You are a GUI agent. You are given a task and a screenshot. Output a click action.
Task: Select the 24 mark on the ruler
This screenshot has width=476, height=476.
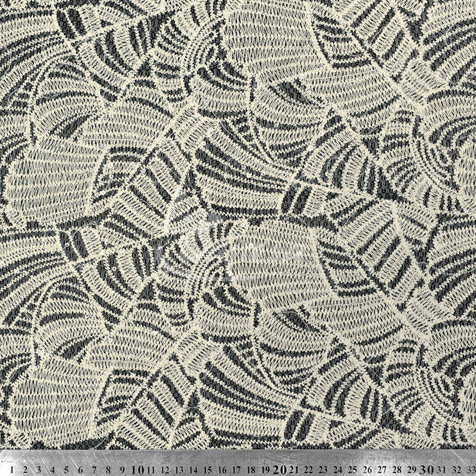338,469
